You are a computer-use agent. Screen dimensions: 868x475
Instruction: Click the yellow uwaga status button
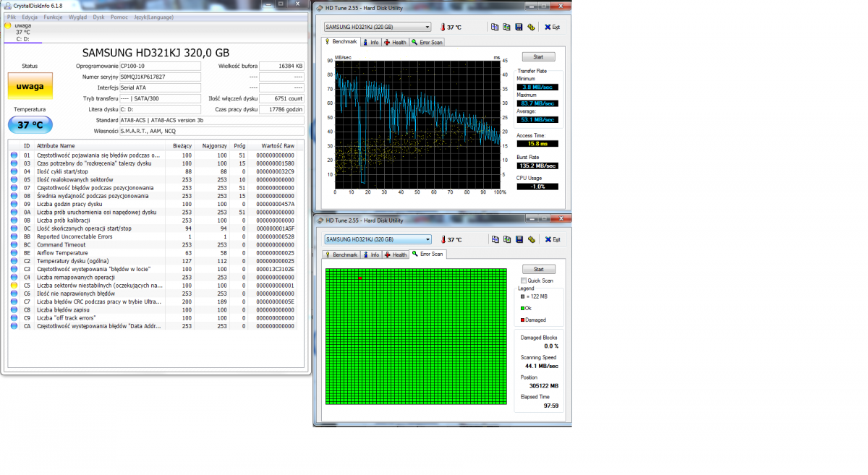[30, 86]
